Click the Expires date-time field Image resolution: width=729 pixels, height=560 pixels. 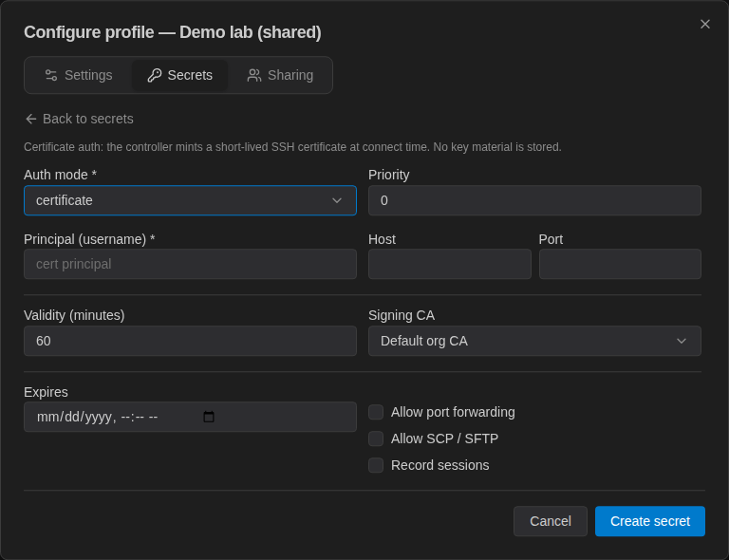190,417
